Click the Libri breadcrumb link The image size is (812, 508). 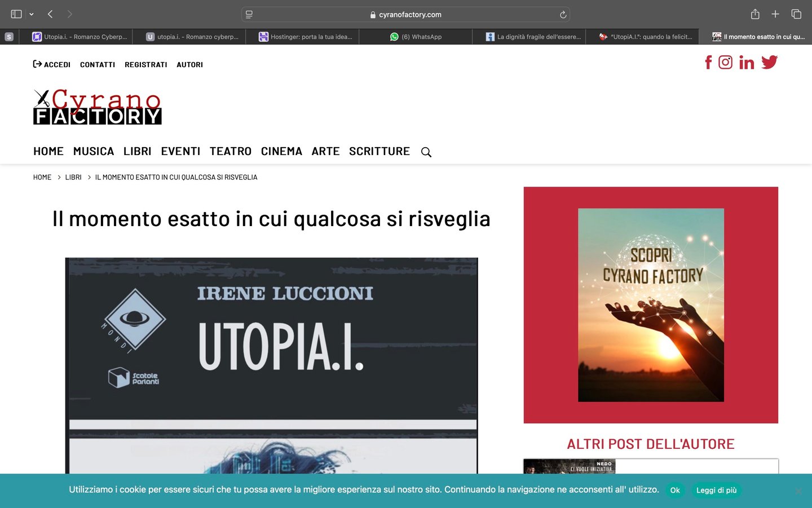(73, 177)
